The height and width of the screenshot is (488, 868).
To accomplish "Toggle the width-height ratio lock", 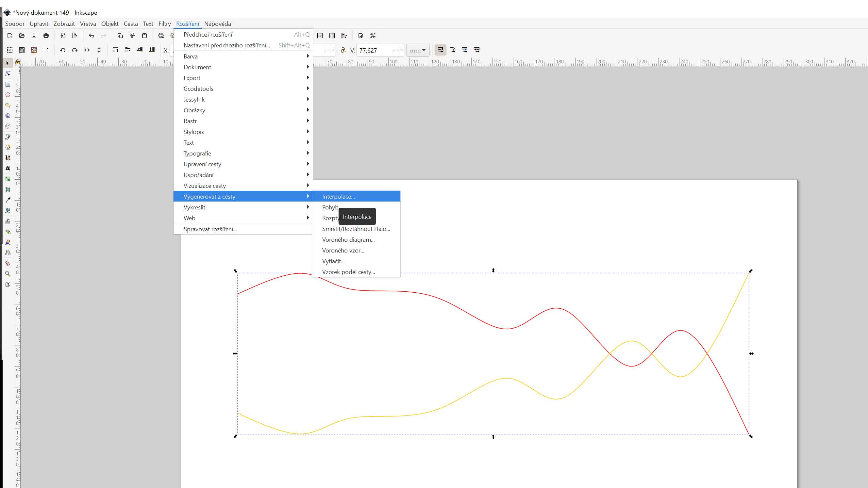I will pos(343,50).
